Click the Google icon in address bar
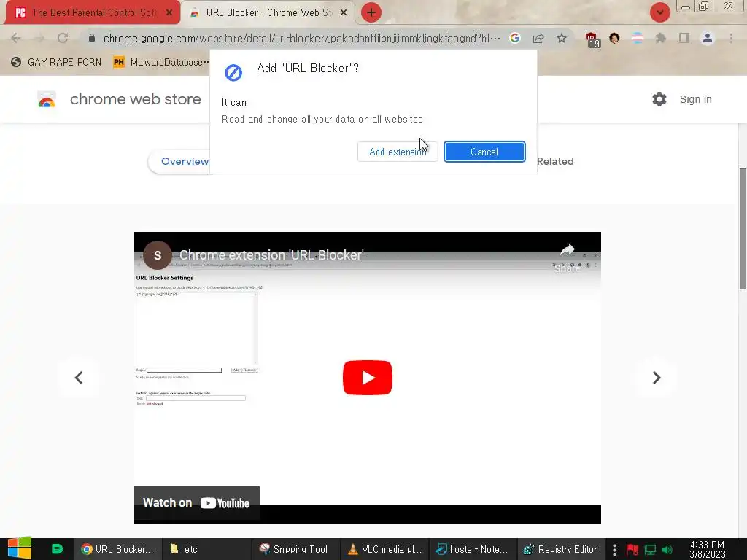This screenshot has height=560, width=747. [515, 38]
